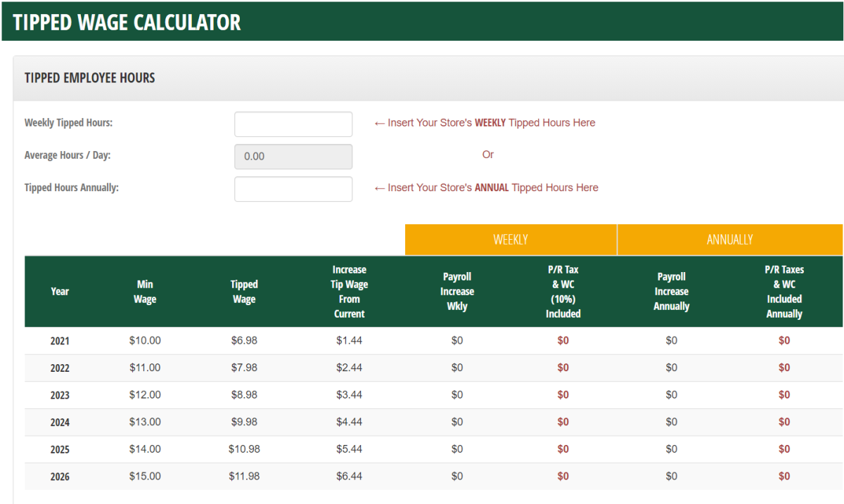
Task: Click the Payroll Increase Annually column header
Action: tap(671, 292)
